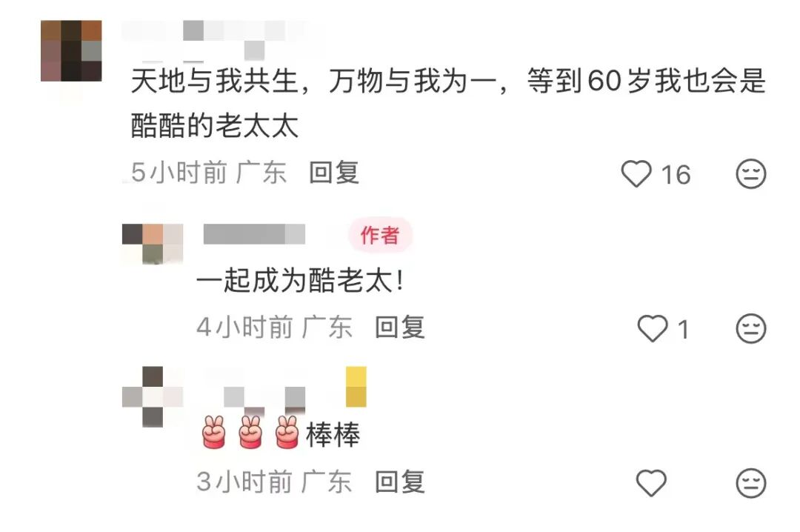
Task: Tap the face icon on author's reply
Action: tap(751, 328)
